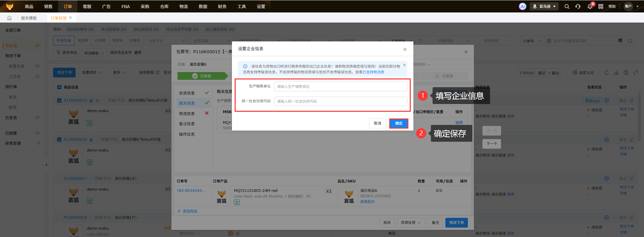The height and width of the screenshot is (237, 644).
Task: Close the 设置企业信息 dialog
Action: 405,49
